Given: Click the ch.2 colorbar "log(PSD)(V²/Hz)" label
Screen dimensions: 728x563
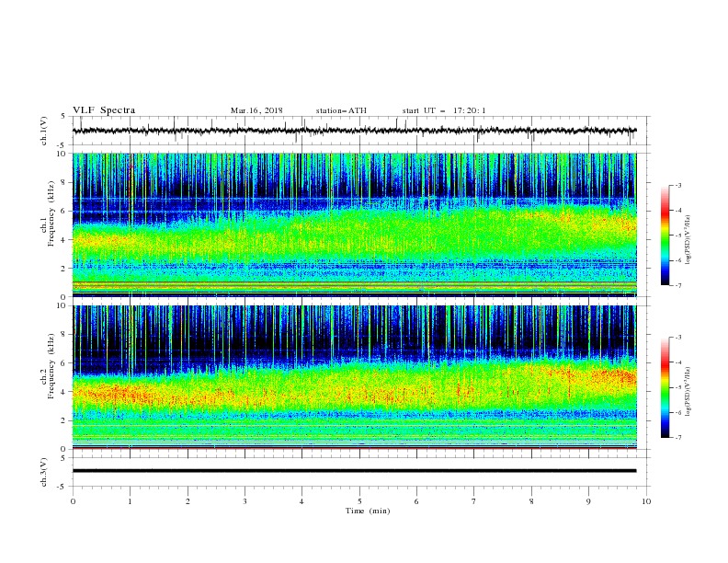Looking at the screenshot, I should tap(688, 392).
